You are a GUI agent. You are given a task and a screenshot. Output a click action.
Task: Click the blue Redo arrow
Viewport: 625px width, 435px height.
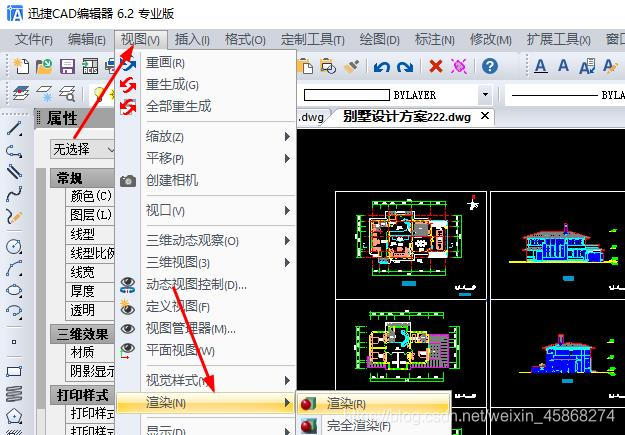point(405,67)
